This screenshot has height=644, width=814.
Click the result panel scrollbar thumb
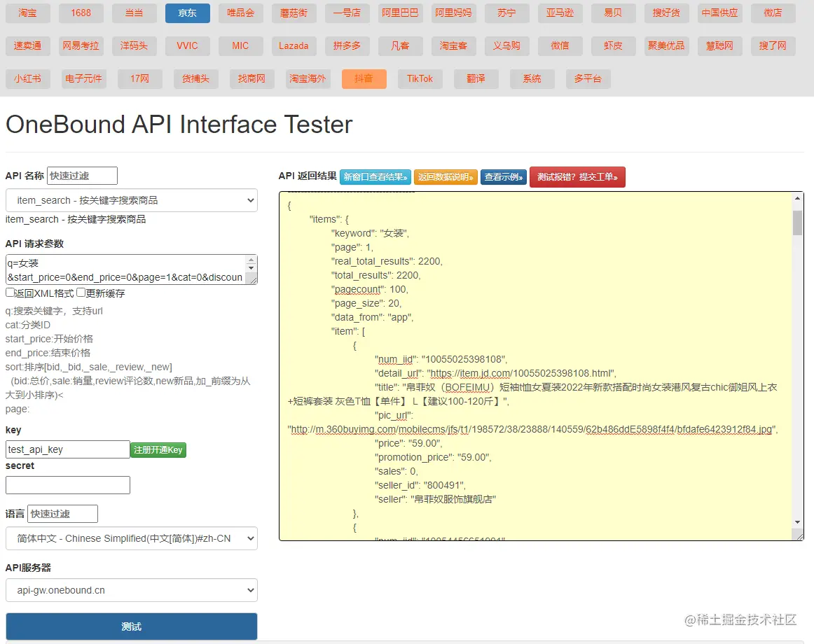click(797, 223)
